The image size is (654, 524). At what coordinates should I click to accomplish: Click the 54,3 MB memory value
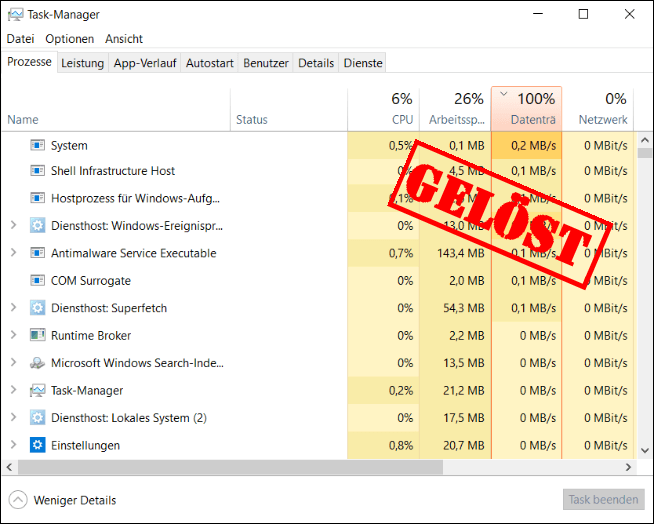[464, 308]
